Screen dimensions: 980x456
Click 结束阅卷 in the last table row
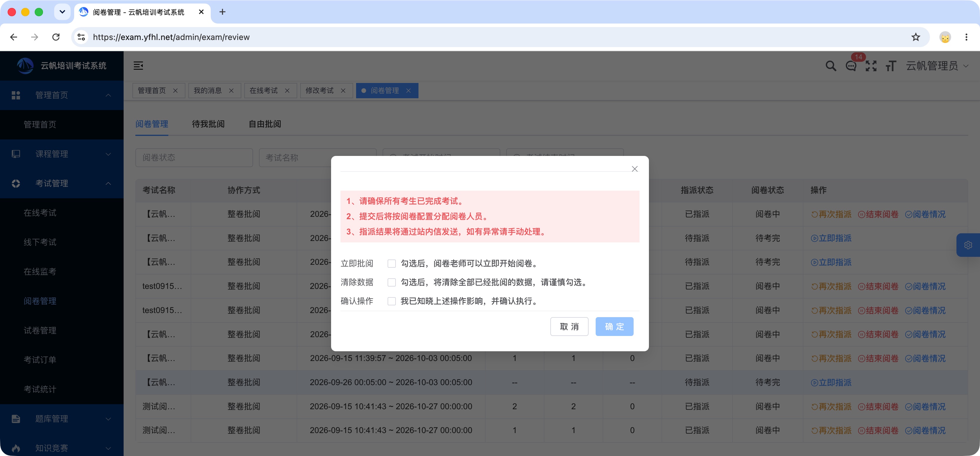click(x=878, y=430)
